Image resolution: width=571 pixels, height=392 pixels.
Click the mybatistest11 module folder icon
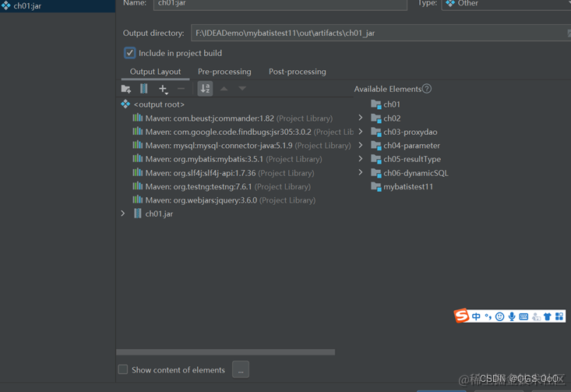tap(375, 186)
